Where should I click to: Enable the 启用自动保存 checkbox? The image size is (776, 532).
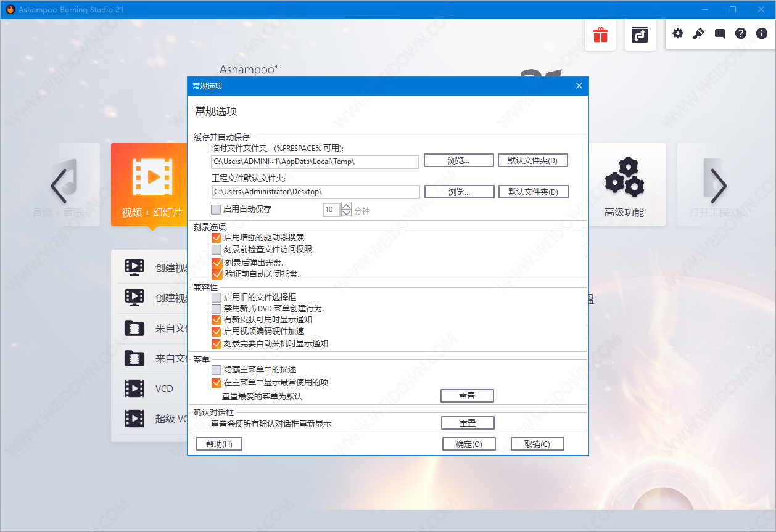click(x=216, y=210)
